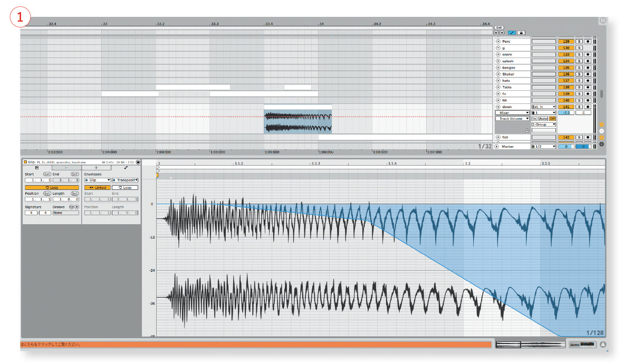Fold the down track using its triangle
Viewport: 633px width, 364px height.
point(497,107)
